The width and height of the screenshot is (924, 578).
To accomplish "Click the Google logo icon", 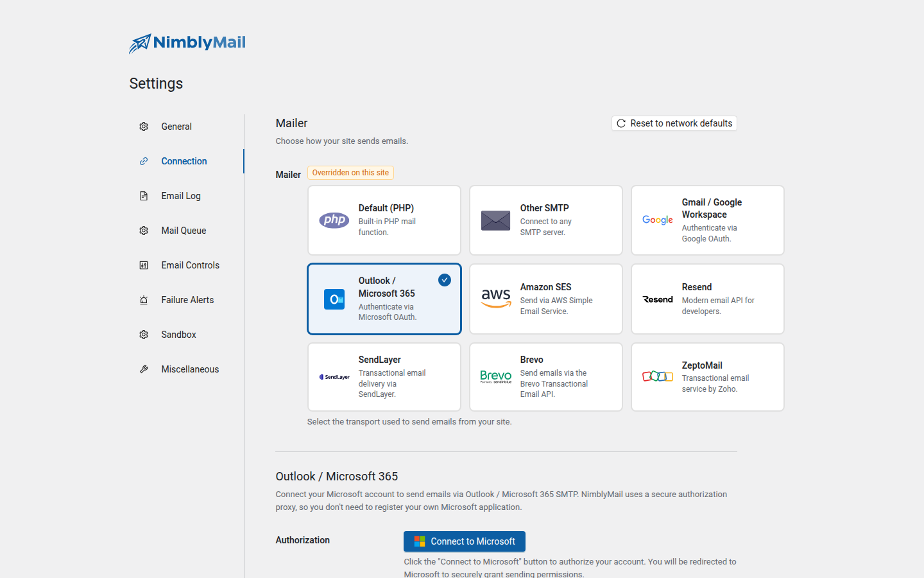I will (658, 220).
